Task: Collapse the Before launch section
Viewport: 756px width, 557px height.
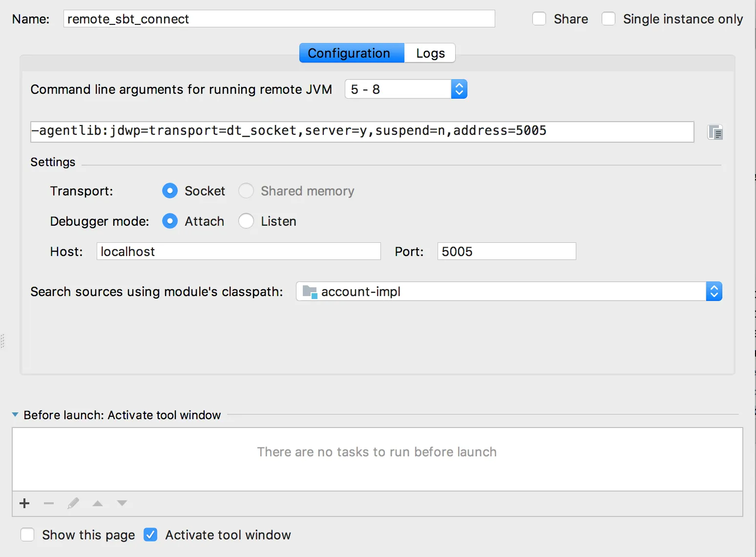Action: point(15,415)
